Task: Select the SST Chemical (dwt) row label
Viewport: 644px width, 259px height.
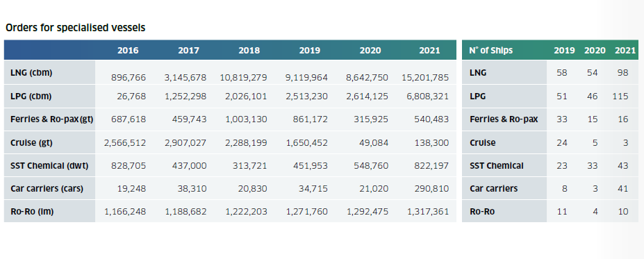Action: tap(49, 166)
